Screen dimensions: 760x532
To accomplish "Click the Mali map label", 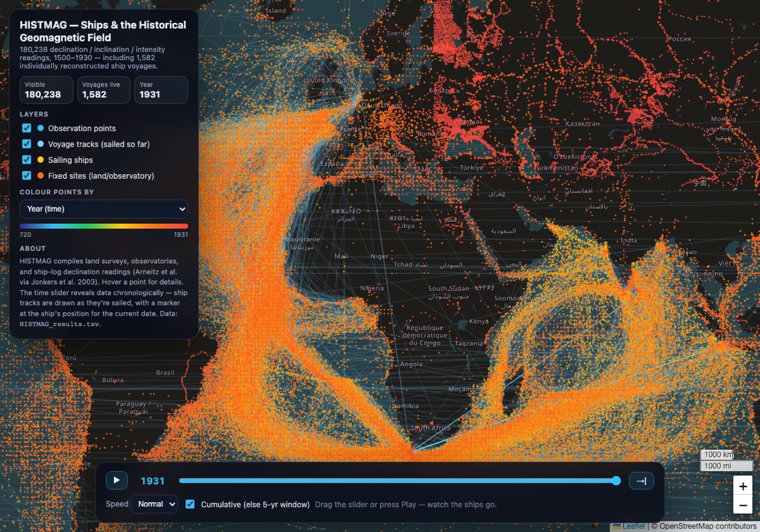I will pyautogui.click(x=341, y=256).
